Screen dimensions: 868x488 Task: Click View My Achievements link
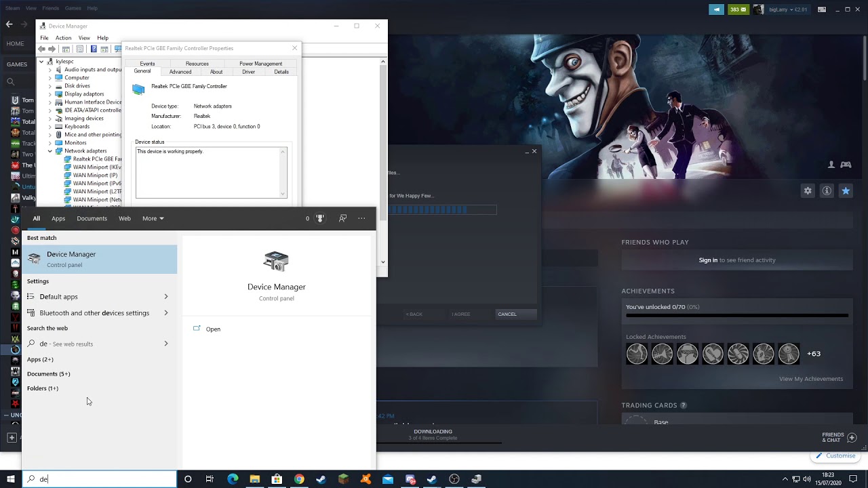(x=811, y=379)
